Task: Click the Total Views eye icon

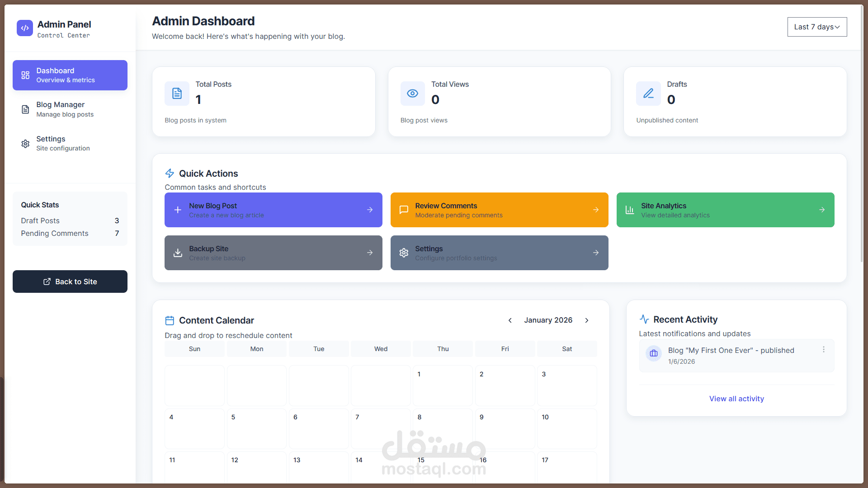Action: 412,94
